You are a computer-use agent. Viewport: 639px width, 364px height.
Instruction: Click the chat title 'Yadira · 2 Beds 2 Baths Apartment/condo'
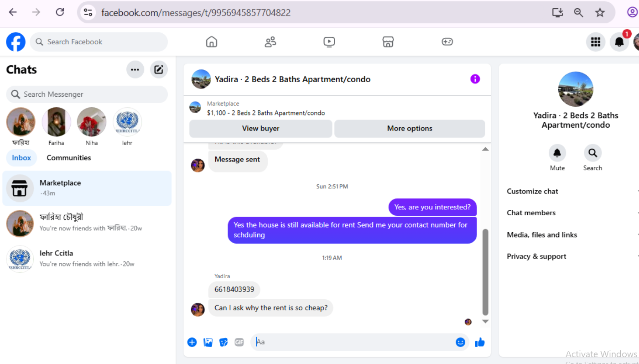point(293,79)
